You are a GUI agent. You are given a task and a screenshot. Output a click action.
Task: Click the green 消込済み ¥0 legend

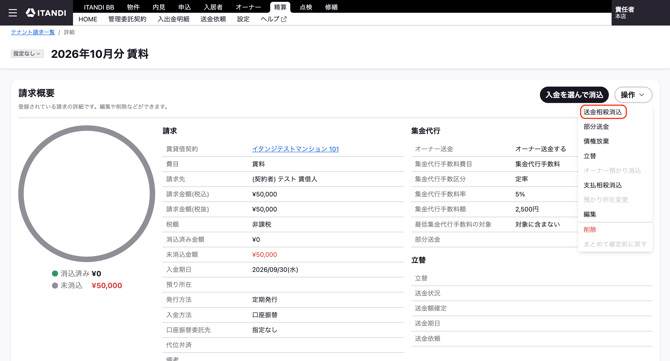76,273
